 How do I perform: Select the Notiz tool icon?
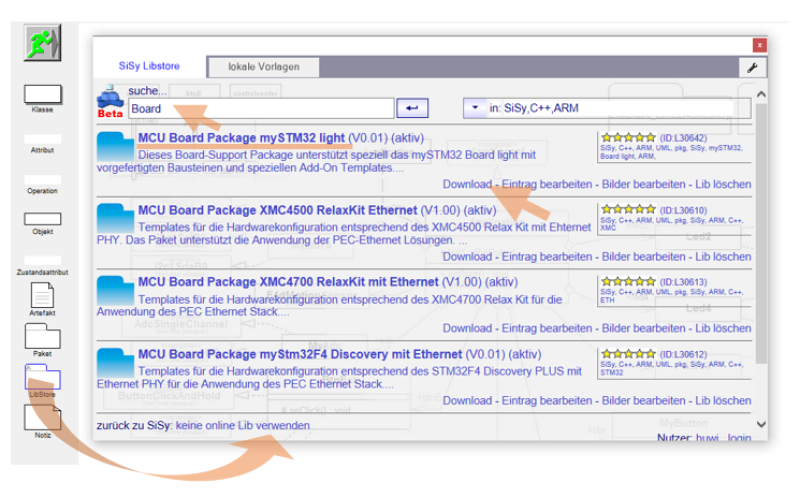click(x=42, y=417)
